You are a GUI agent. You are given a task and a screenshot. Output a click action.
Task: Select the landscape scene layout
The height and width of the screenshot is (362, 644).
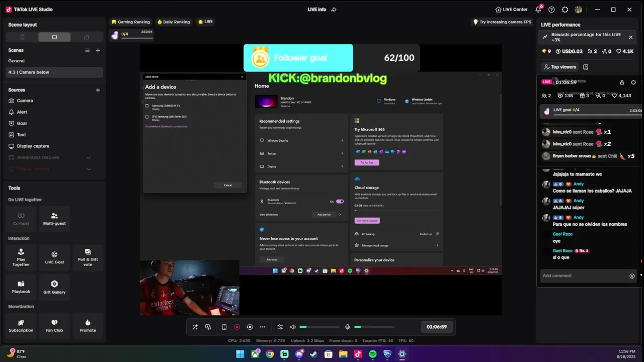point(54,37)
